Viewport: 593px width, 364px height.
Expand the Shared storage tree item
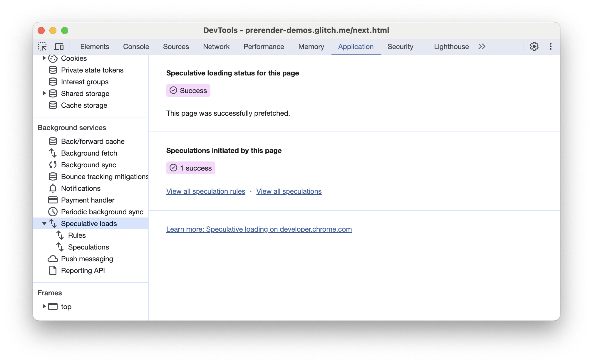point(44,93)
